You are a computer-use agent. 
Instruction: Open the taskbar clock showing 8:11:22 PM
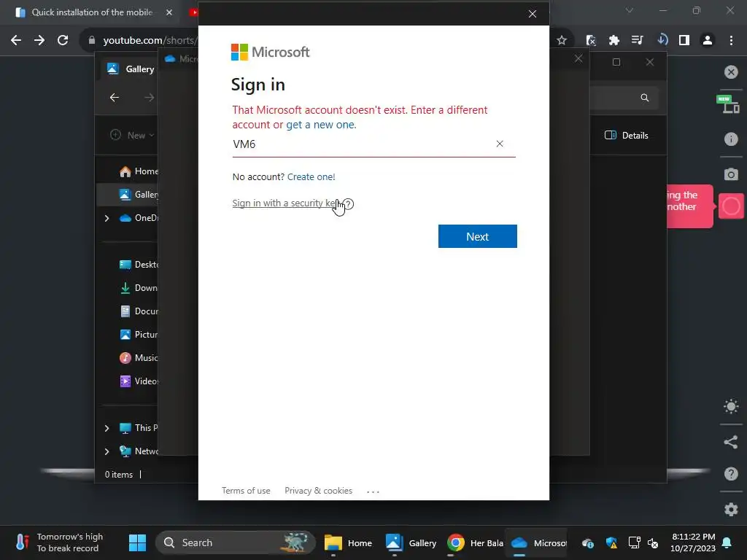(x=692, y=542)
